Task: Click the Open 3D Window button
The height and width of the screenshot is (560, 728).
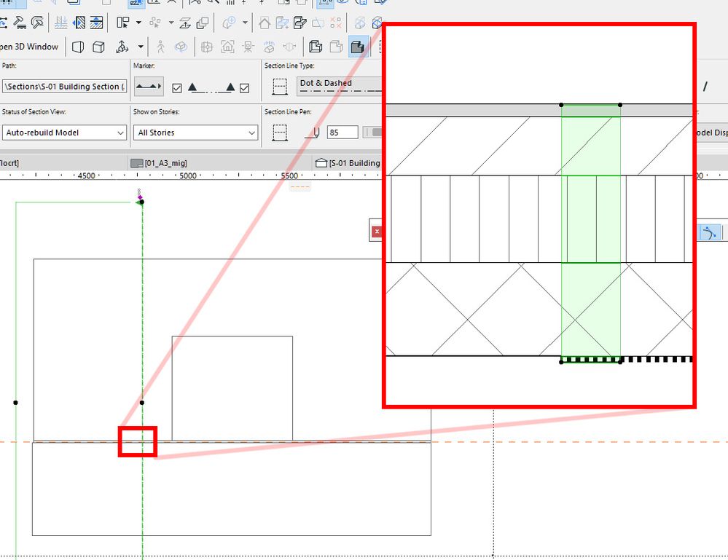Action: point(29,47)
